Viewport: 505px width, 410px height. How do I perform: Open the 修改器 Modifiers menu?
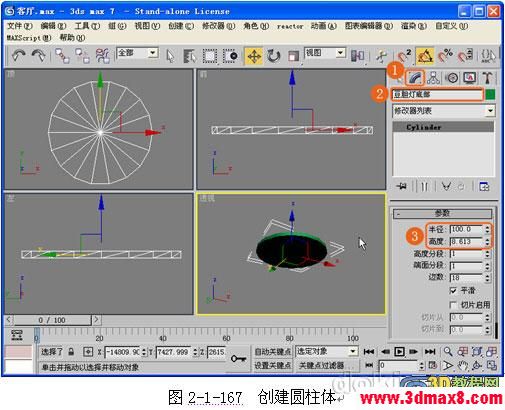pos(218,26)
